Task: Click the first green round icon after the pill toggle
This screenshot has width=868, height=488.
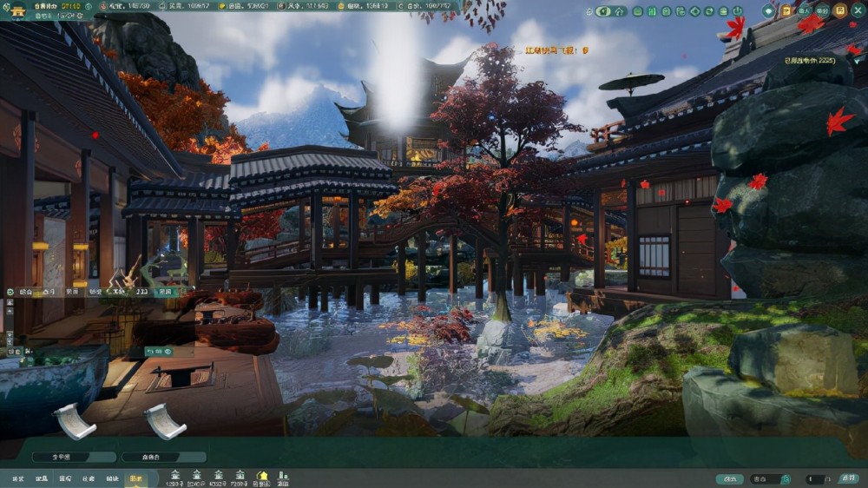Action: 638,11
